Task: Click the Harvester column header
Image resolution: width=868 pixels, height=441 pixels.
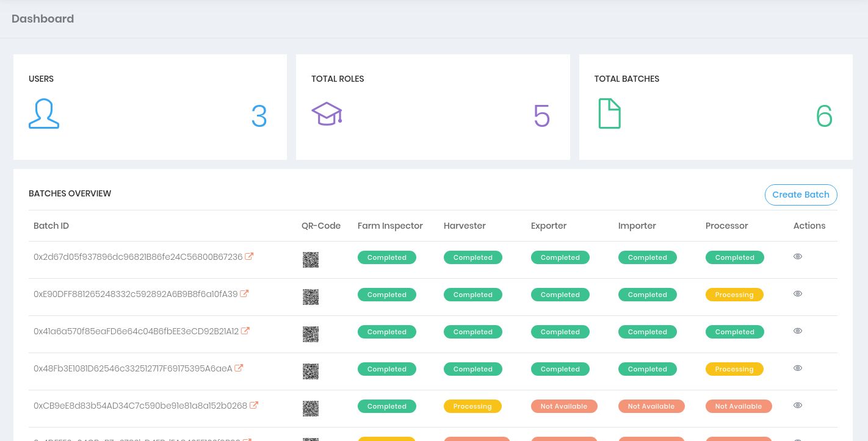Action: [465, 226]
